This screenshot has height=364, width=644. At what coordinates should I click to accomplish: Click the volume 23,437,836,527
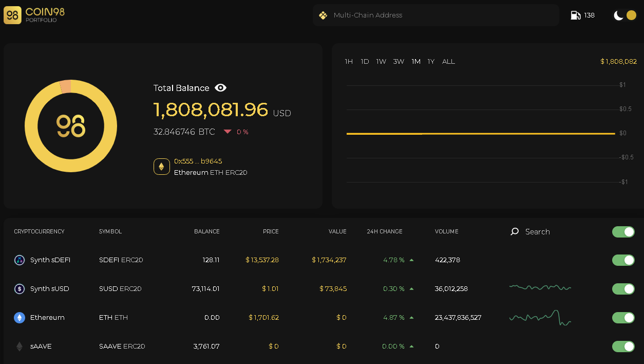458,318
